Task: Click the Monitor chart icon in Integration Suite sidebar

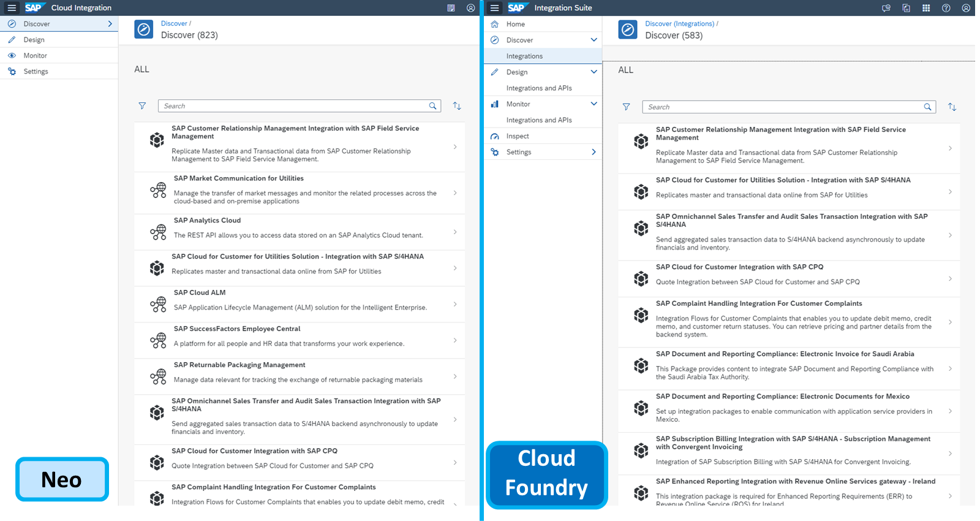Action: [x=495, y=104]
